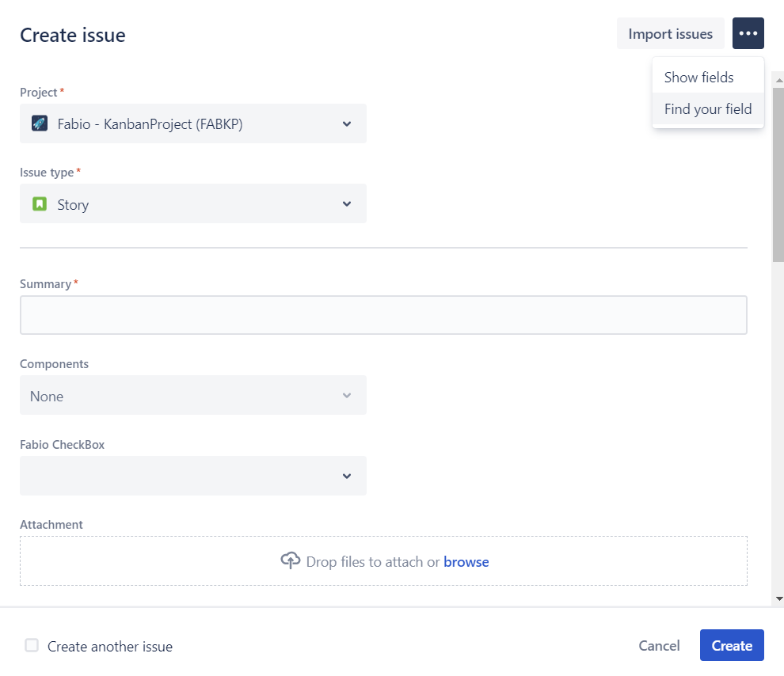This screenshot has height=676, width=784.
Task: Click the browse link for attachments
Action: tap(466, 562)
